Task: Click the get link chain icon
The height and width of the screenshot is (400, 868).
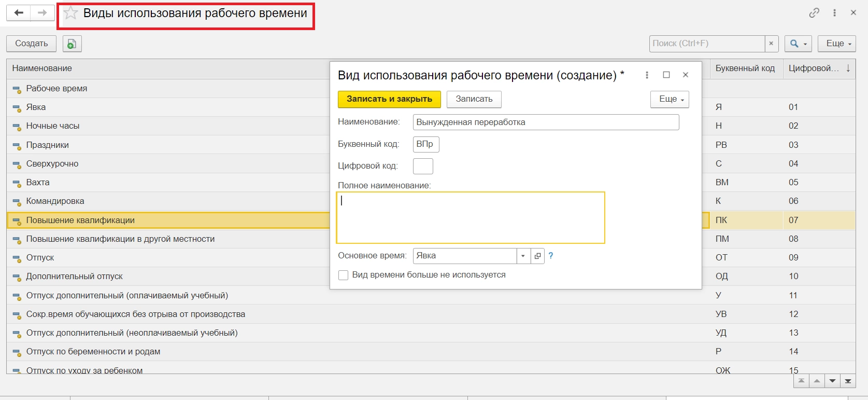Action: pos(814,13)
